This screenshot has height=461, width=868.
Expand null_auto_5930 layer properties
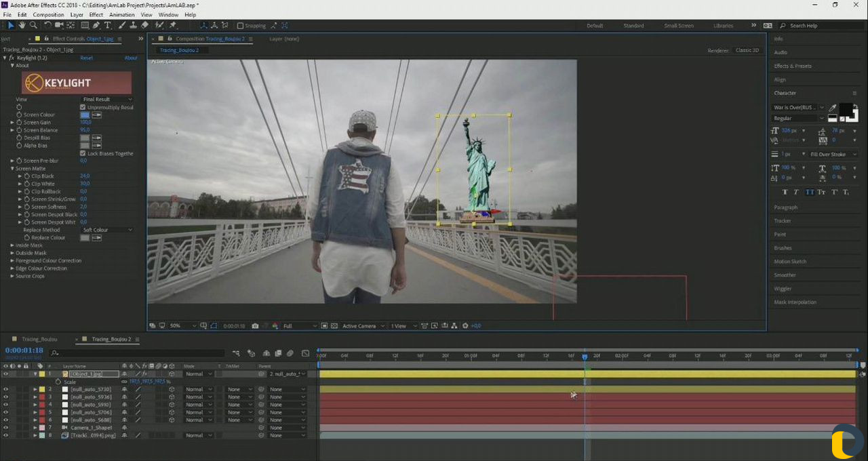click(x=35, y=405)
